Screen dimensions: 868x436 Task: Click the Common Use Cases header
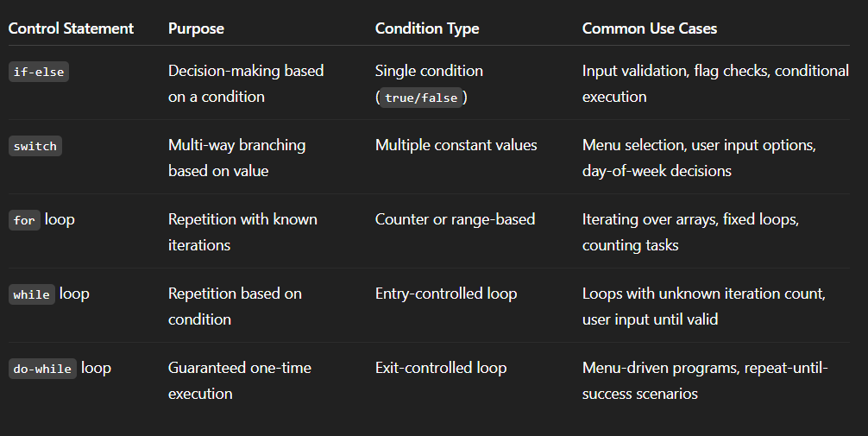point(650,28)
